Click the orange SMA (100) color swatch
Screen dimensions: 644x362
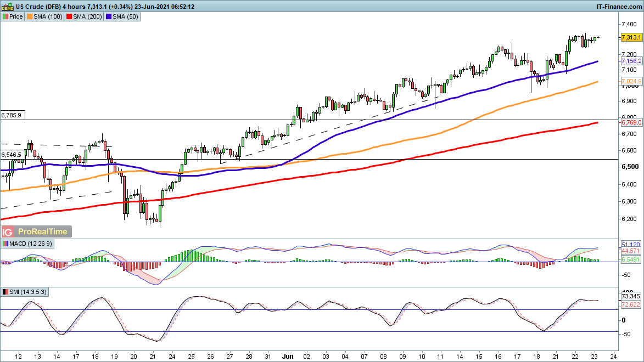coord(30,16)
